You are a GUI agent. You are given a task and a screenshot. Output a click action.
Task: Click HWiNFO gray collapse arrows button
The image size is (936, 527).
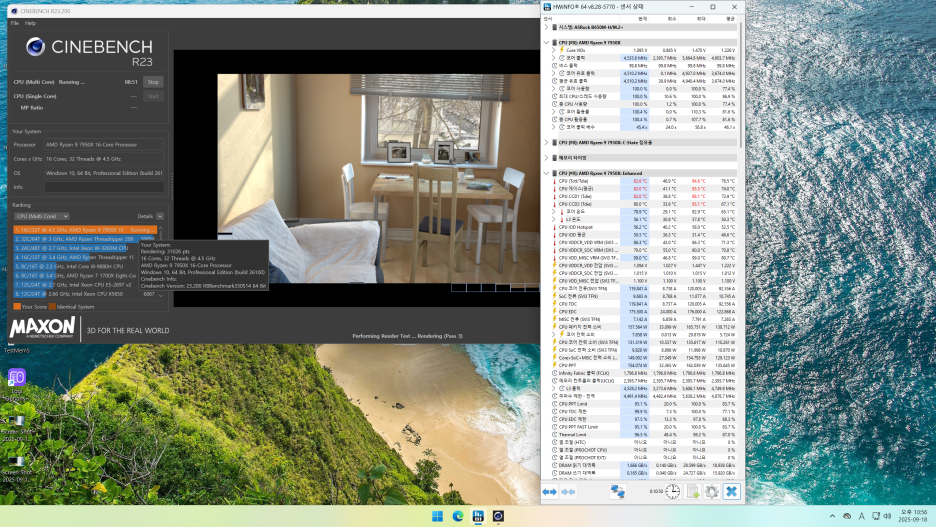(568, 492)
